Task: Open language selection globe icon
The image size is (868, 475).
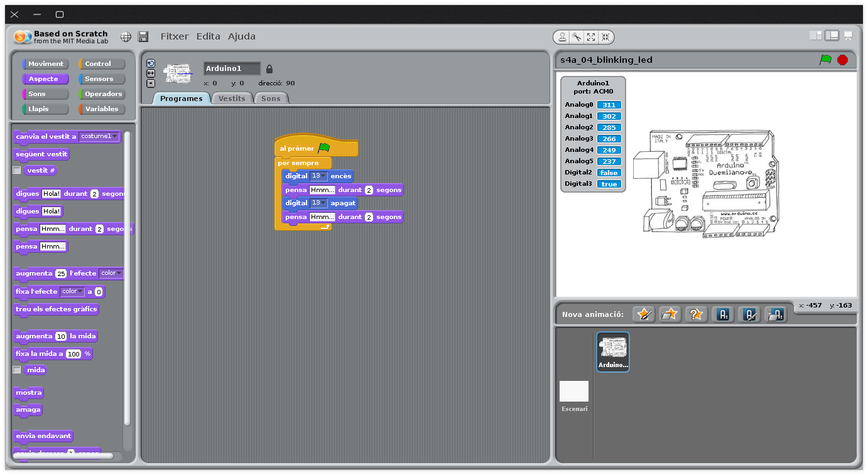Action: pyautogui.click(x=126, y=37)
